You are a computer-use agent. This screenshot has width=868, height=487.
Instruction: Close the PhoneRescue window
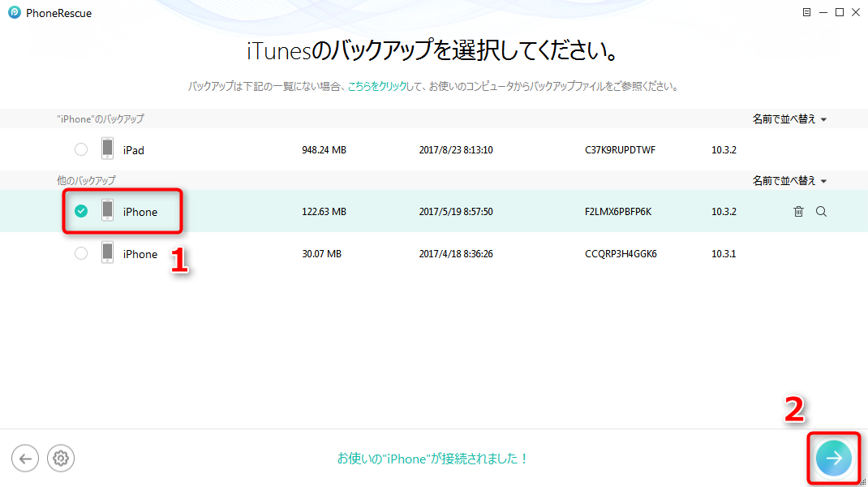(856, 12)
